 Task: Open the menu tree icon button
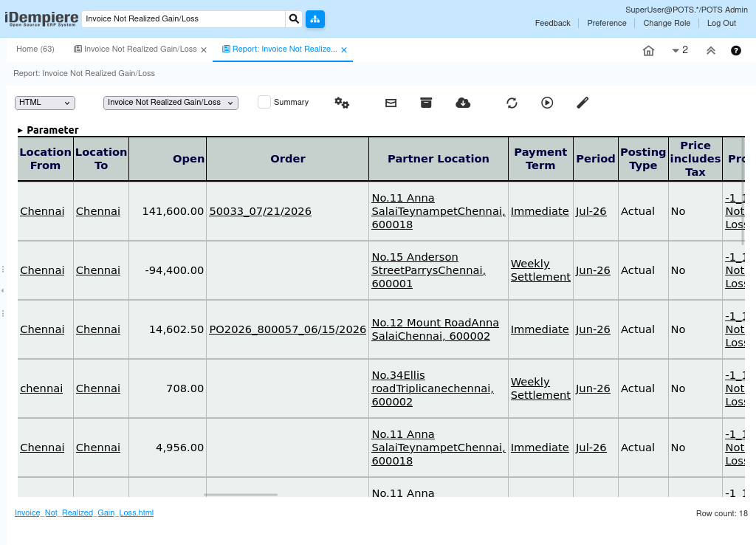pyautogui.click(x=315, y=18)
